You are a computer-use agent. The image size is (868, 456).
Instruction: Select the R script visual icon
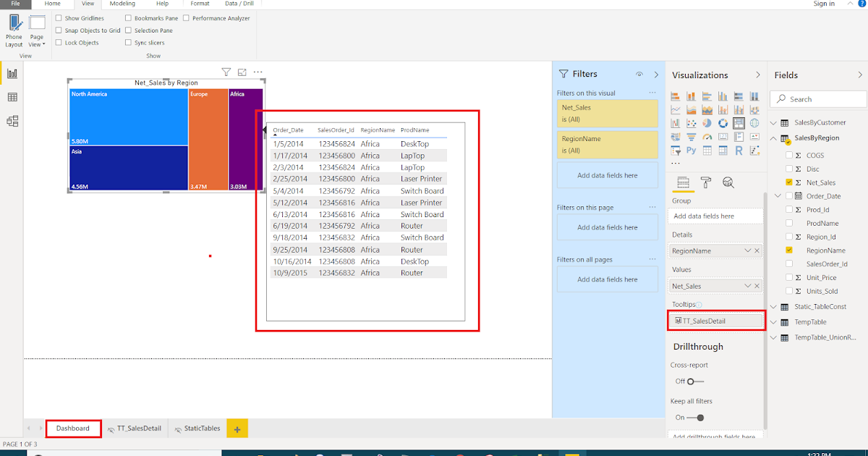(x=739, y=150)
